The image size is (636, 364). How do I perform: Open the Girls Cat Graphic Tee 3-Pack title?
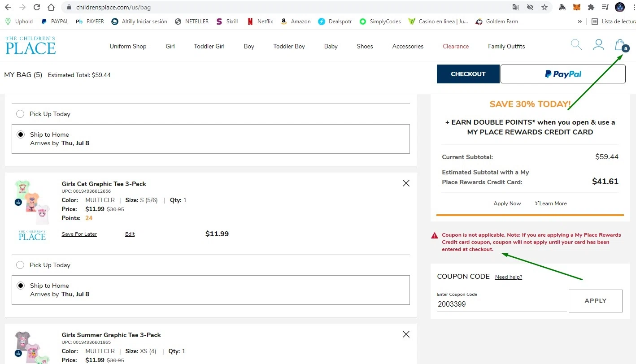tap(104, 184)
